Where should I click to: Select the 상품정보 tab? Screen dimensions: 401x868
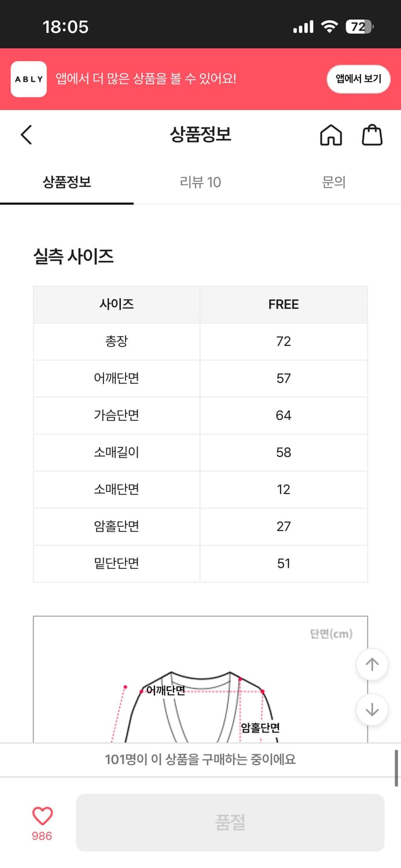coord(67,182)
